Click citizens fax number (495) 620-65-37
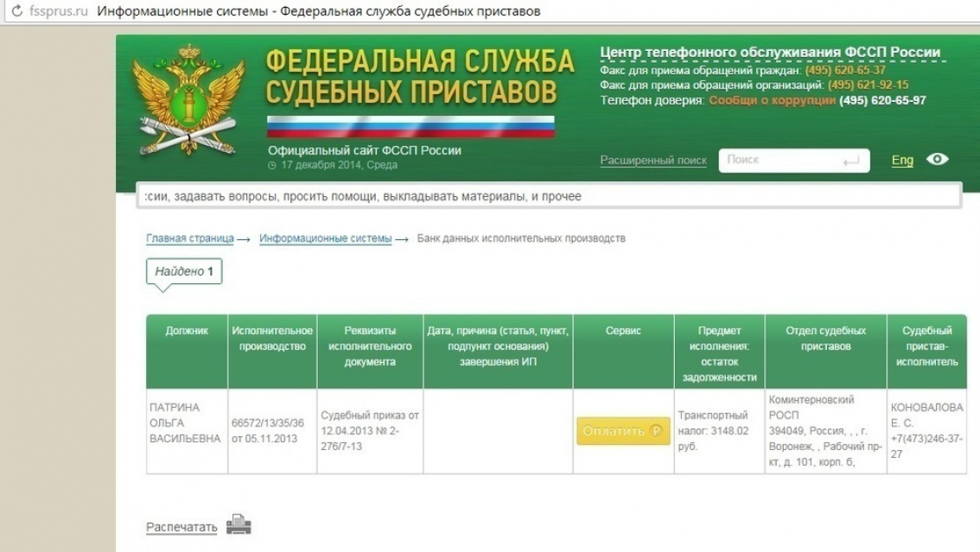This screenshot has width=980, height=552. coord(845,71)
